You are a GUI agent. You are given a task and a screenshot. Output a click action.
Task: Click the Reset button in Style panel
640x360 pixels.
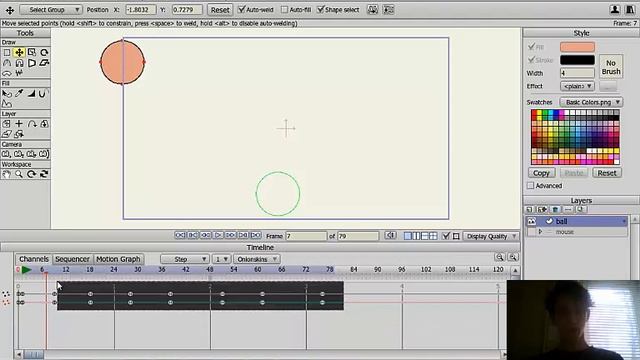pyautogui.click(x=607, y=173)
